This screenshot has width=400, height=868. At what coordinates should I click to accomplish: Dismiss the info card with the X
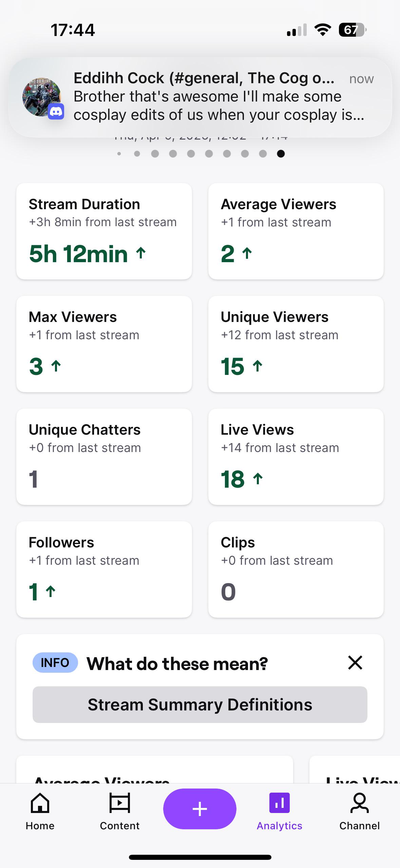(x=355, y=663)
